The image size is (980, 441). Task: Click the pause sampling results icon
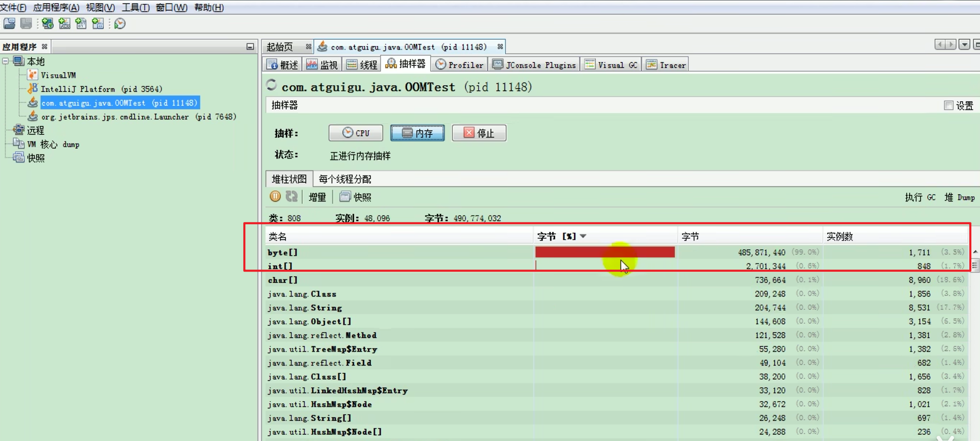(275, 197)
